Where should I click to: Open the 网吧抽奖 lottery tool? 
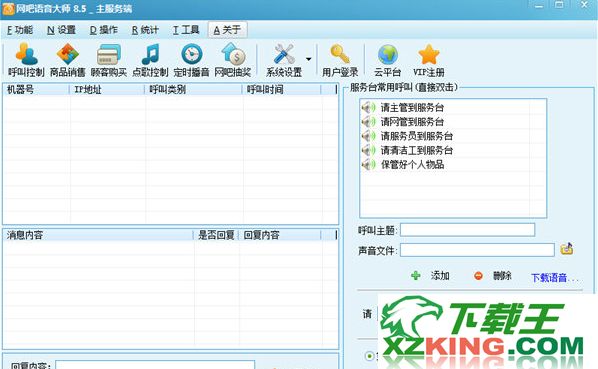pyautogui.click(x=233, y=60)
